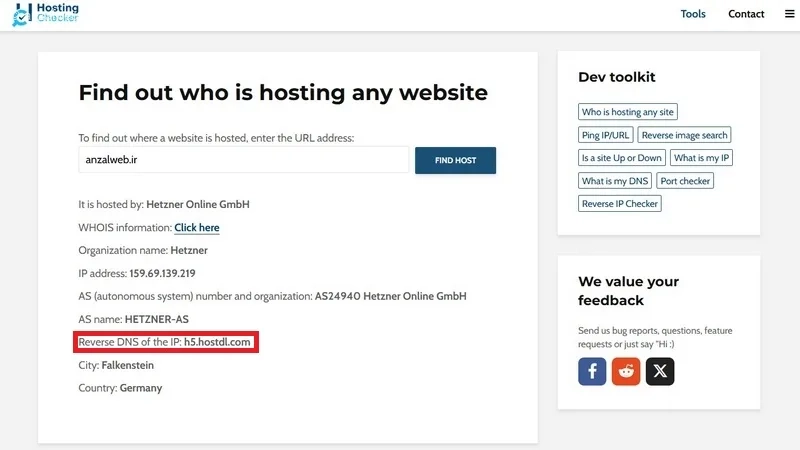This screenshot has width=800, height=450.
Task: Open WHOIS information Click here link
Action: (197, 228)
